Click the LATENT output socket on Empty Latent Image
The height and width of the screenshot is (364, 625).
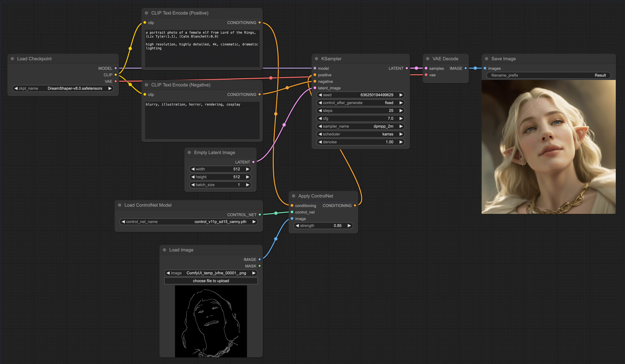pos(253,162)
